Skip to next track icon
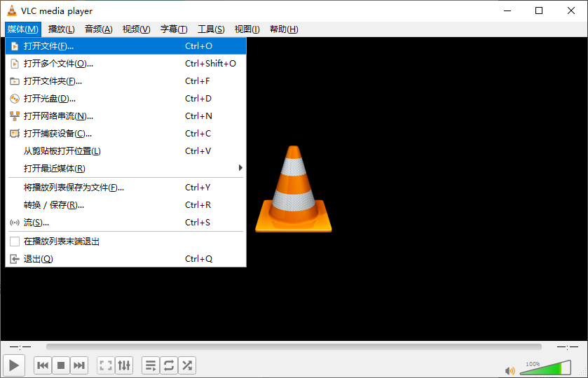The height and width of the screenshot is (378, 588). coord(79,365)
